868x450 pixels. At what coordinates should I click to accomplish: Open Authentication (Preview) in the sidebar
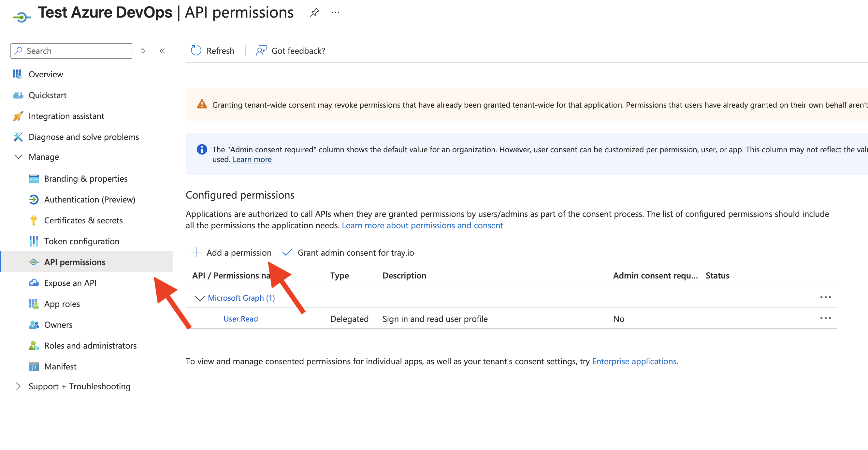point(90,199)
